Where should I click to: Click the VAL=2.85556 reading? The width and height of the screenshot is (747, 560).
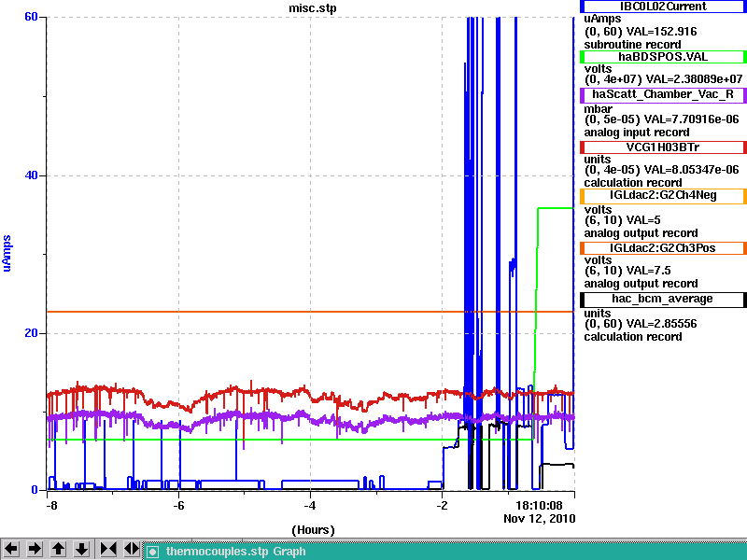(x=661, y=324)
